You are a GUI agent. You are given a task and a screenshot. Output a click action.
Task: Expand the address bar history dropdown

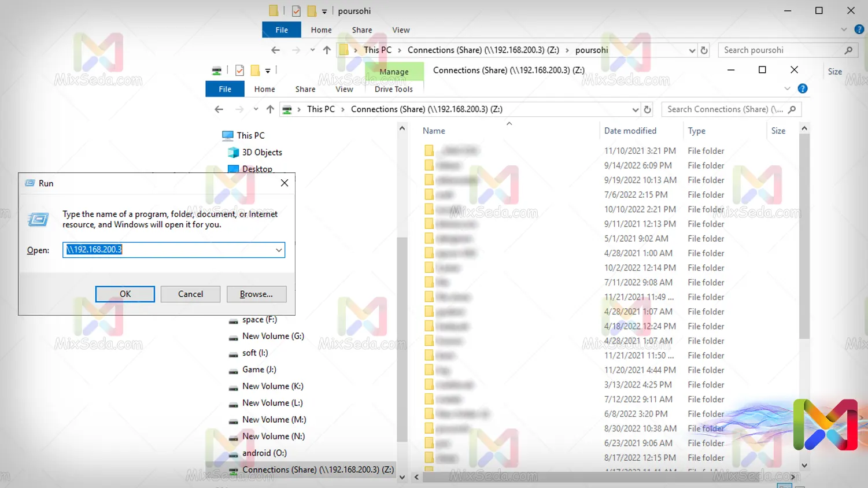(635, 109)
